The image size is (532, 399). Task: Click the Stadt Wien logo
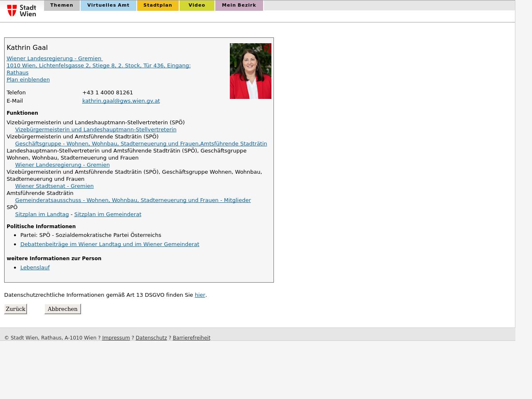[22, 10]
